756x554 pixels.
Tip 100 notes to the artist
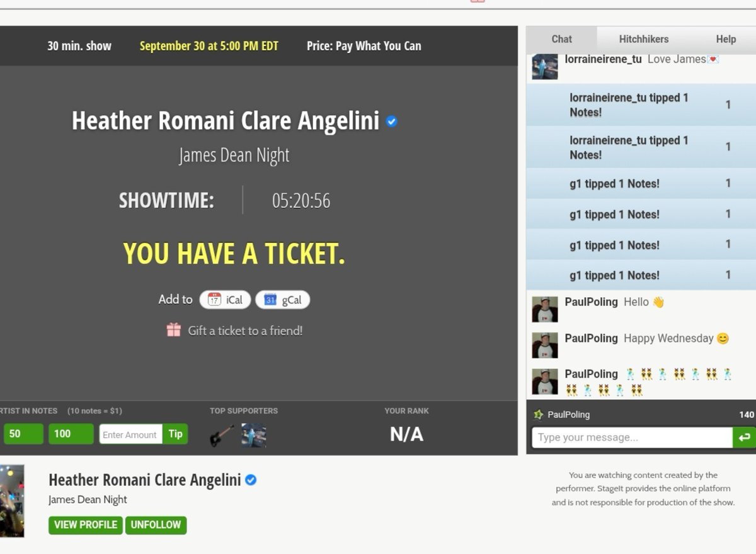[71, 434]
